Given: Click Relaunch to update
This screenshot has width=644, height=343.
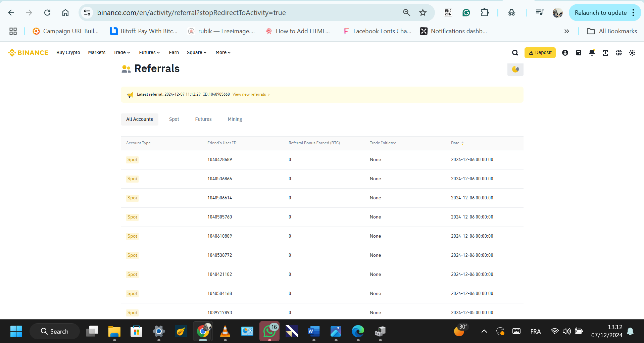Looking at the screenshot, I should pos(600,13).
